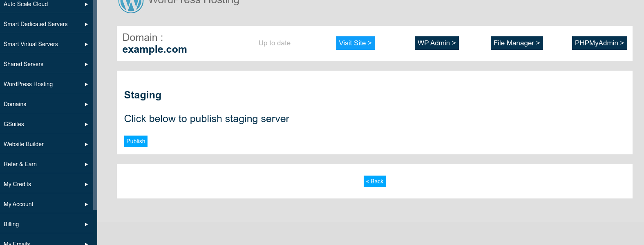Select GSuites in the sidebar

14,124
